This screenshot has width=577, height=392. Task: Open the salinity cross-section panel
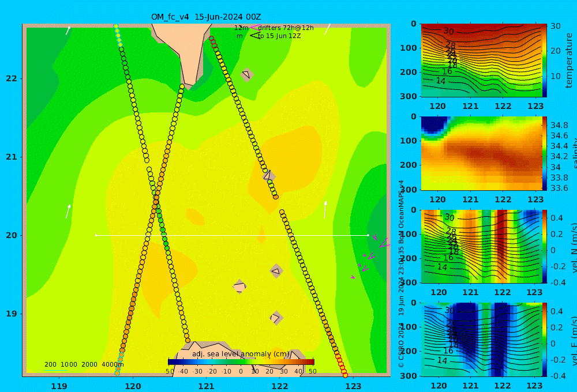point(481,153)
